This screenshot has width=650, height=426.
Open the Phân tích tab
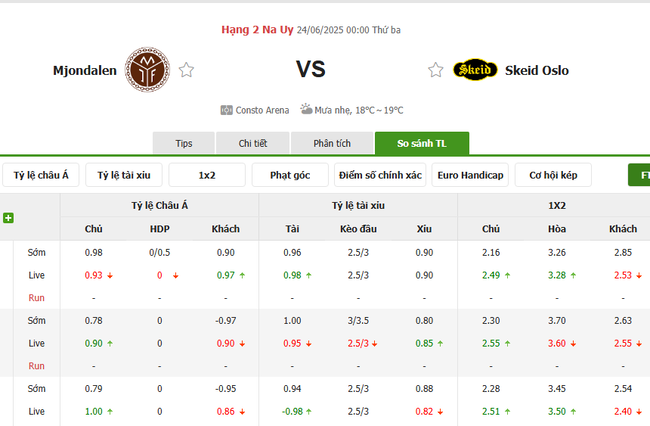pyautogui.click(x=331, y=143)
